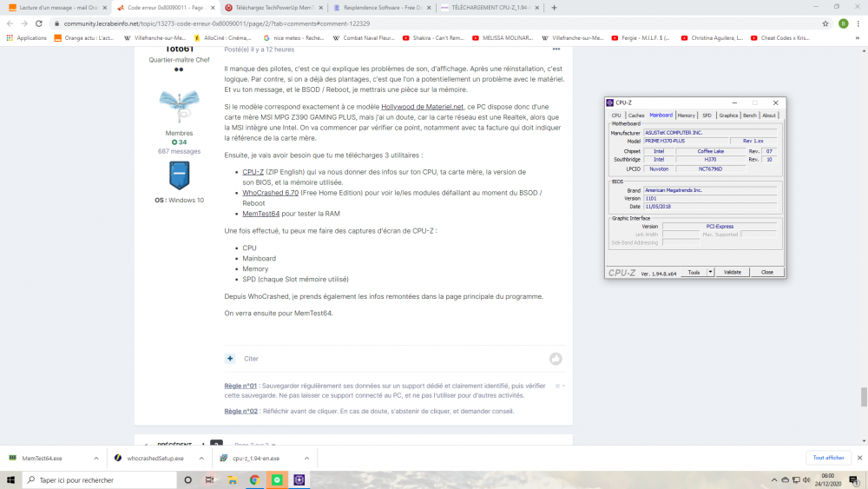Open the WhoCrashed 6.70 link
This screenshot has width=868, height=489.
tap(270, 193)
